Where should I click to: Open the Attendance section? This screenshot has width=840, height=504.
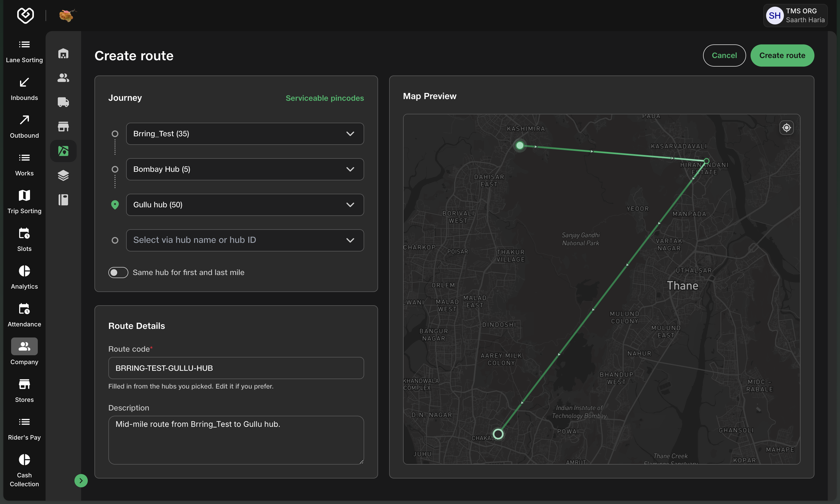pos(24,316)
